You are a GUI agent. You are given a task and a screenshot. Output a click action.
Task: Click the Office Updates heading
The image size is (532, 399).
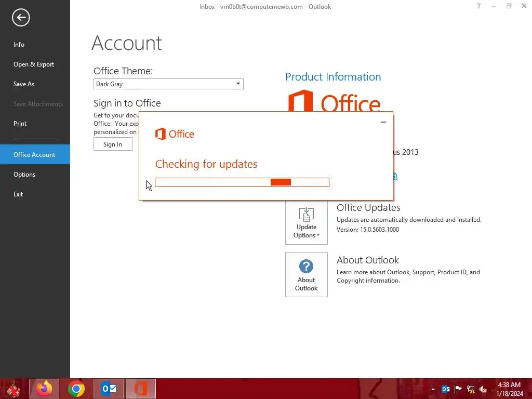tap(368, 208)
